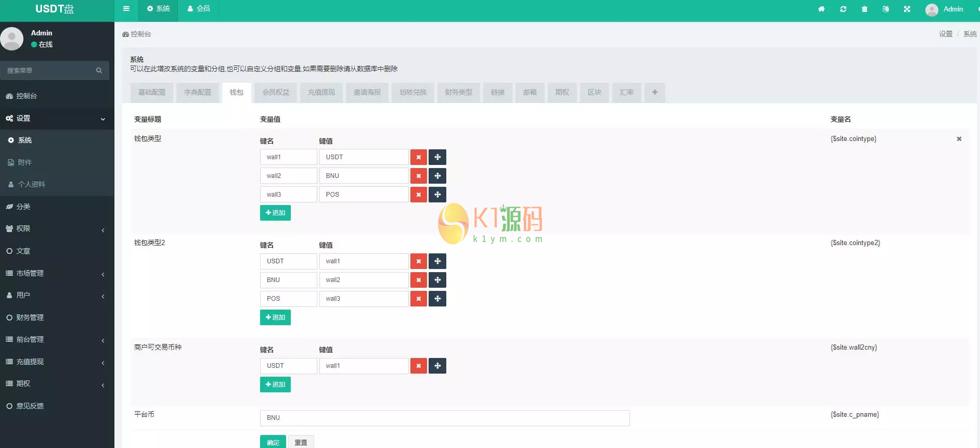
Task: Expand the 充值提现 sidebar menu
Action: [x=57, y=362]
